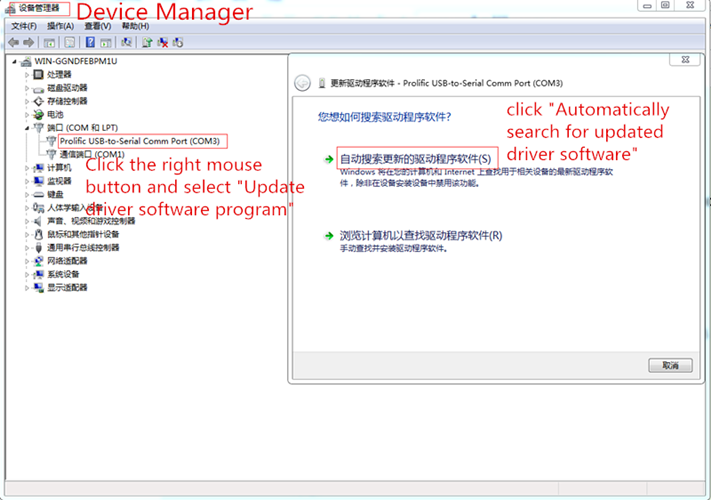Click the Scan for hardware changes toolbar icon
The width and height of the screenshot is (711, 500).
pos(126,42)
